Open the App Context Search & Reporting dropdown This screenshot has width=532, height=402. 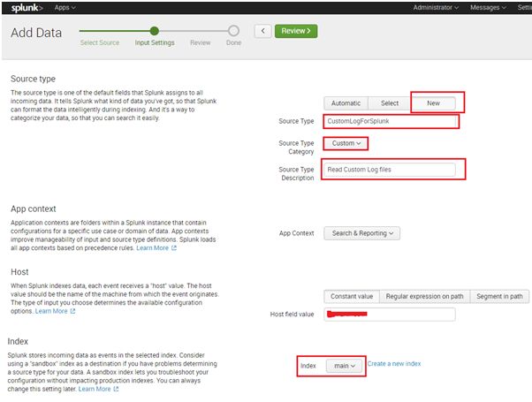tap(362, 233)
